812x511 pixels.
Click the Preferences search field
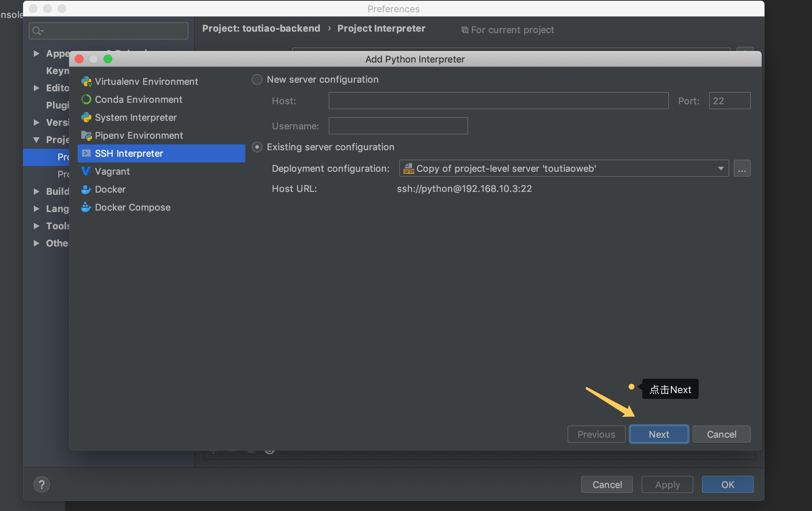tap(109, 31)
